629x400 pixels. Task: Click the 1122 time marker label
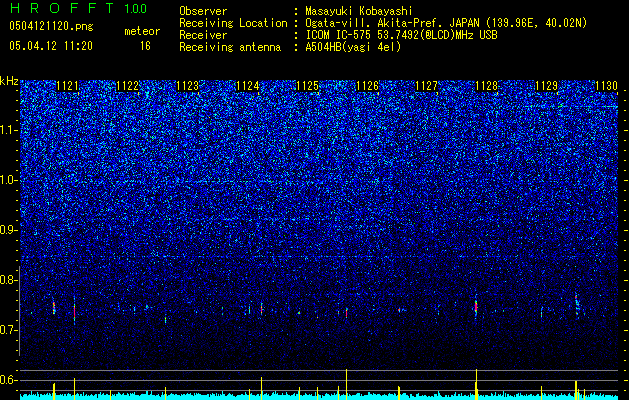127,86
